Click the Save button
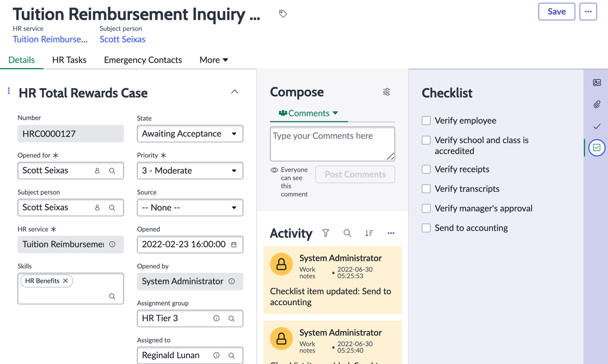Screen dimensions: 608x364 556,11
